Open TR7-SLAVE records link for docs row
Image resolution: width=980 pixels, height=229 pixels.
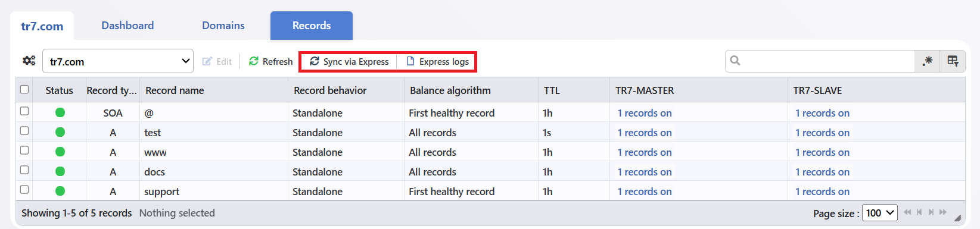823,172
